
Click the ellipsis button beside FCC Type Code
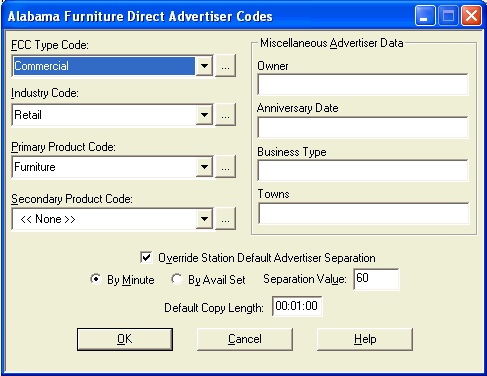(x=225, y=66)
